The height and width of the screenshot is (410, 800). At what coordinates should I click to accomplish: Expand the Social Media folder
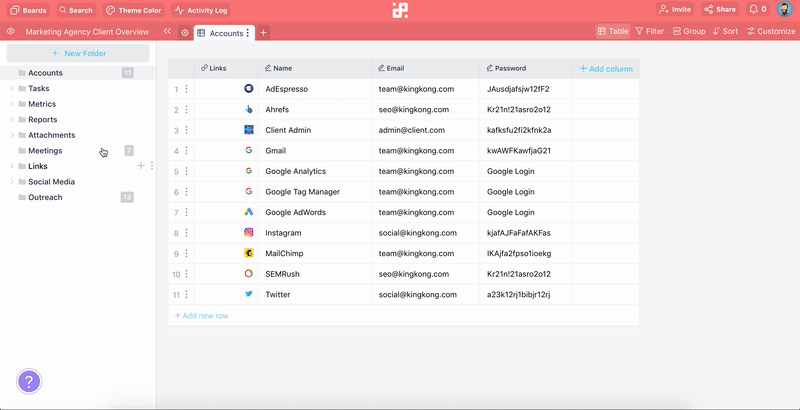[12, 182]
